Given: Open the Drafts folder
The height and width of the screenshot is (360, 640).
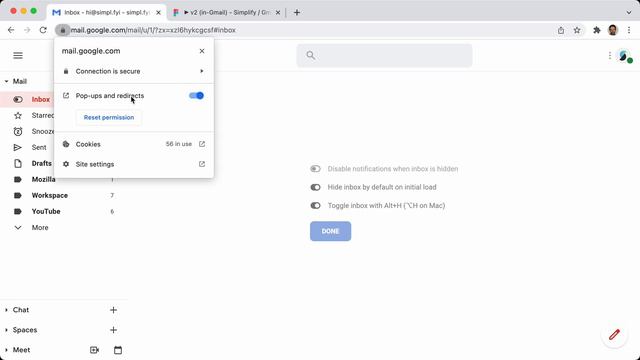Looking at the screenshot, I should click(42, 163).
